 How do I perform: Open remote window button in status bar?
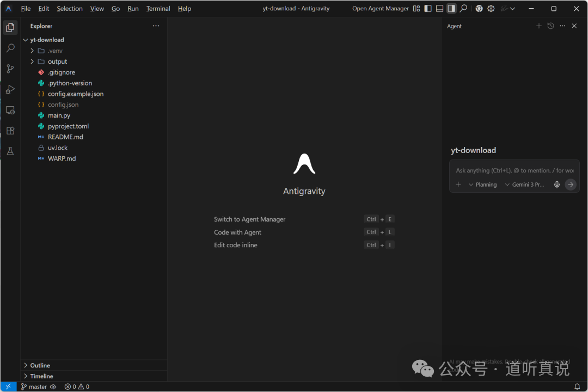point(8,387)
